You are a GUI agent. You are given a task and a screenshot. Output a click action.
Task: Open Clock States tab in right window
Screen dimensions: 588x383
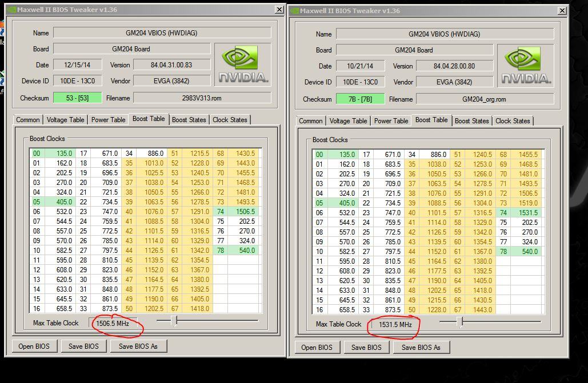(x=513, y=120)
